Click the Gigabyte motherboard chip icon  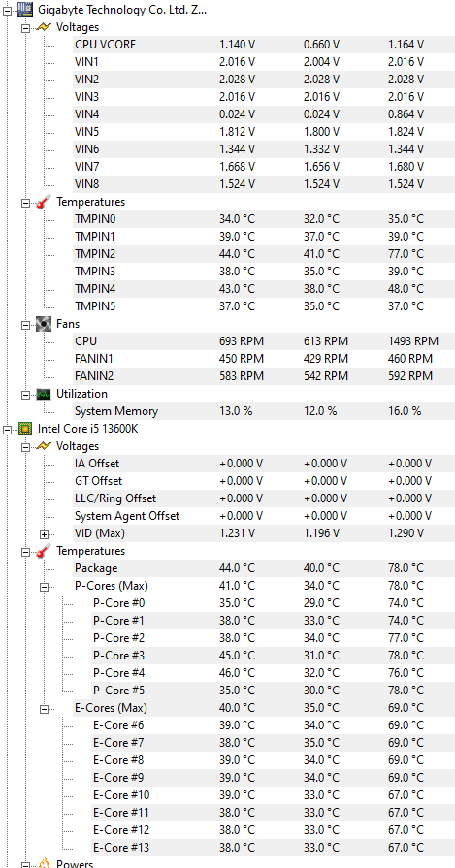coord(25,9)
